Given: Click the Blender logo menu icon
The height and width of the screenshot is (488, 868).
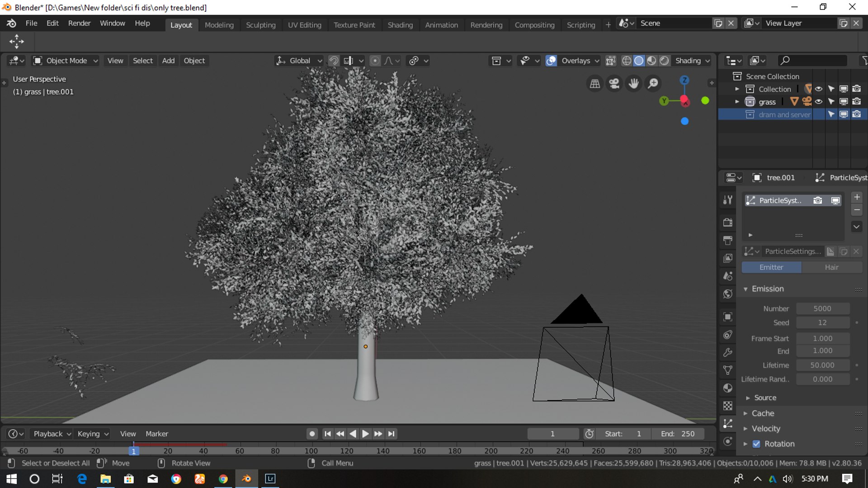Looking at the screenshot, I should click(12, 23).
